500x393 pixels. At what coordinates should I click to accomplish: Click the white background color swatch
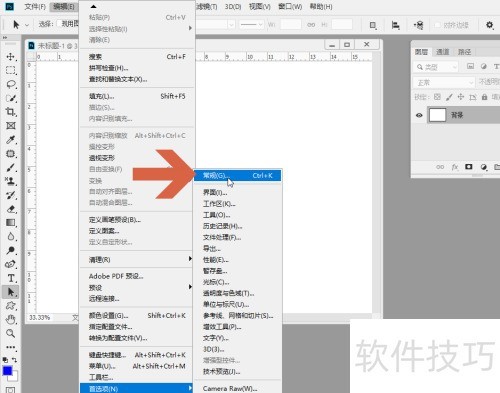pos(14,377)
